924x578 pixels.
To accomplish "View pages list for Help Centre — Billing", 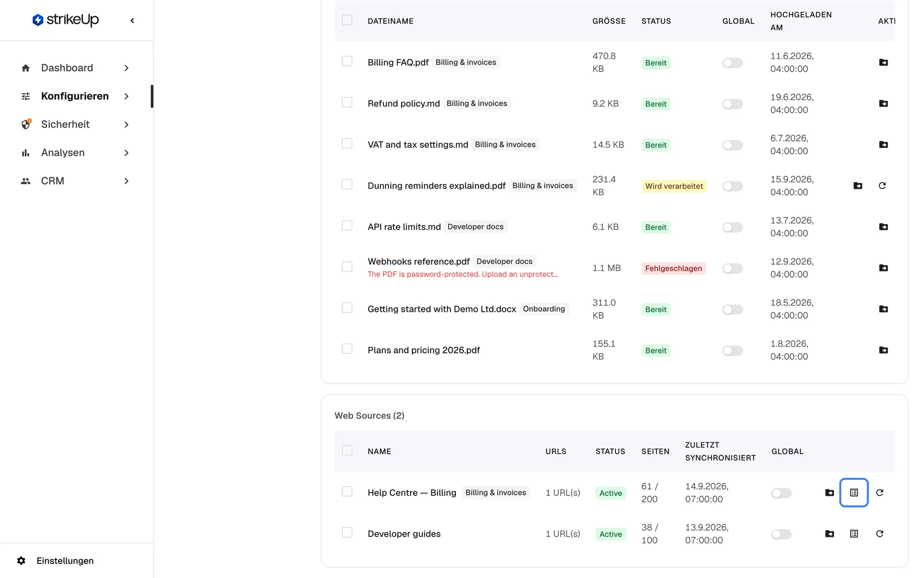I will pyautogui.click(x=854, y=493).
